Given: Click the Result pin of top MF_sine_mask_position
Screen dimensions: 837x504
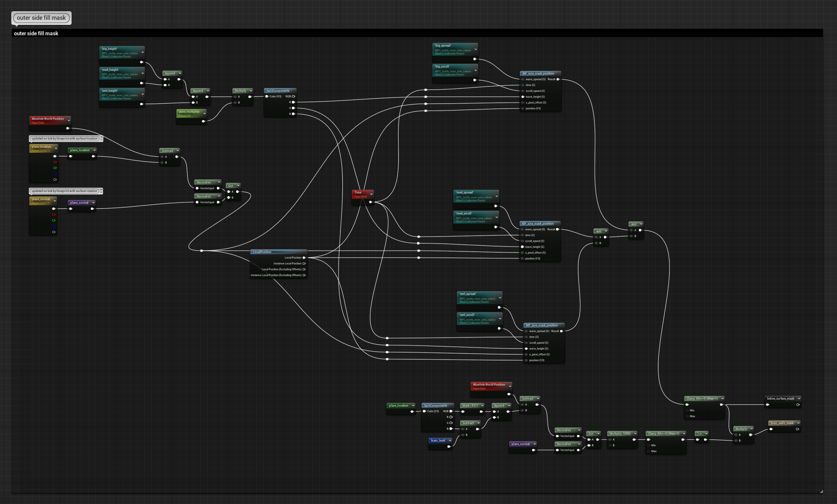Looking at the screenshot, I should click(x=558, y=79).
